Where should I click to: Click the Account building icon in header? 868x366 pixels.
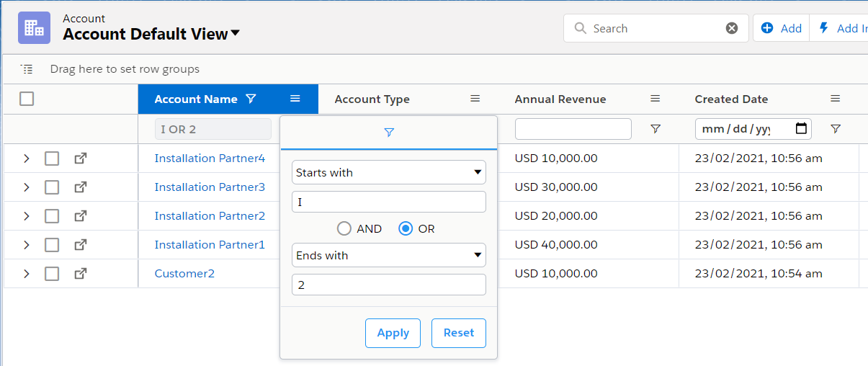tap(34, 28)
